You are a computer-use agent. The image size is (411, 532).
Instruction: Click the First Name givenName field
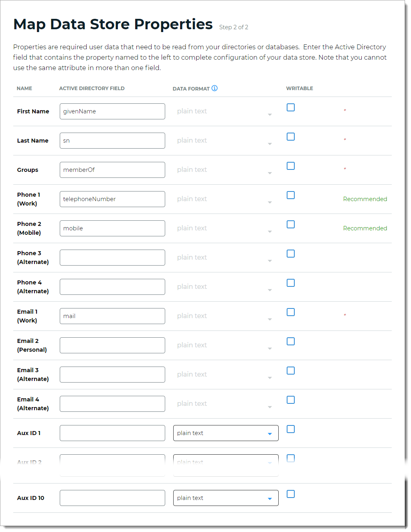tap(112, 111)
